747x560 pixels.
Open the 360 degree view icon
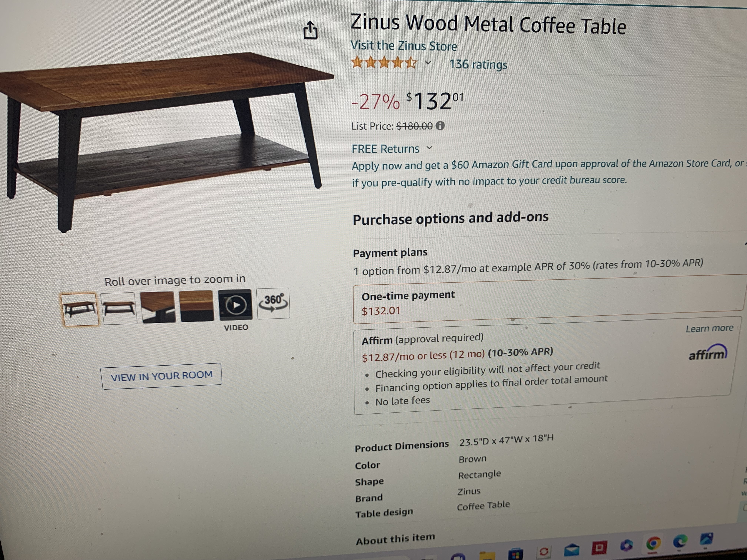pos(273,303)
